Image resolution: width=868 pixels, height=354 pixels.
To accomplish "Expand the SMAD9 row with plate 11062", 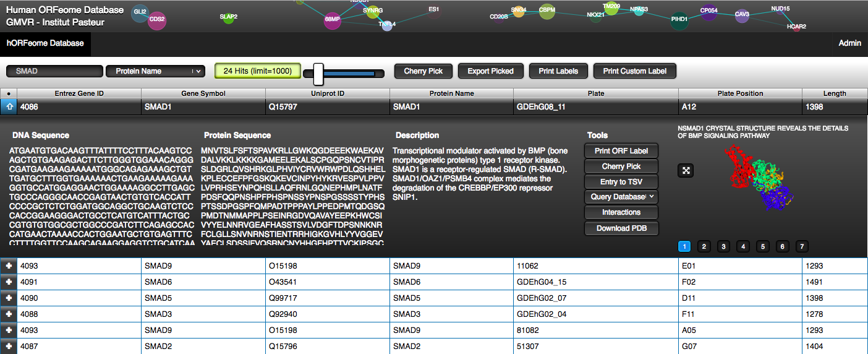I will point(9,265).
